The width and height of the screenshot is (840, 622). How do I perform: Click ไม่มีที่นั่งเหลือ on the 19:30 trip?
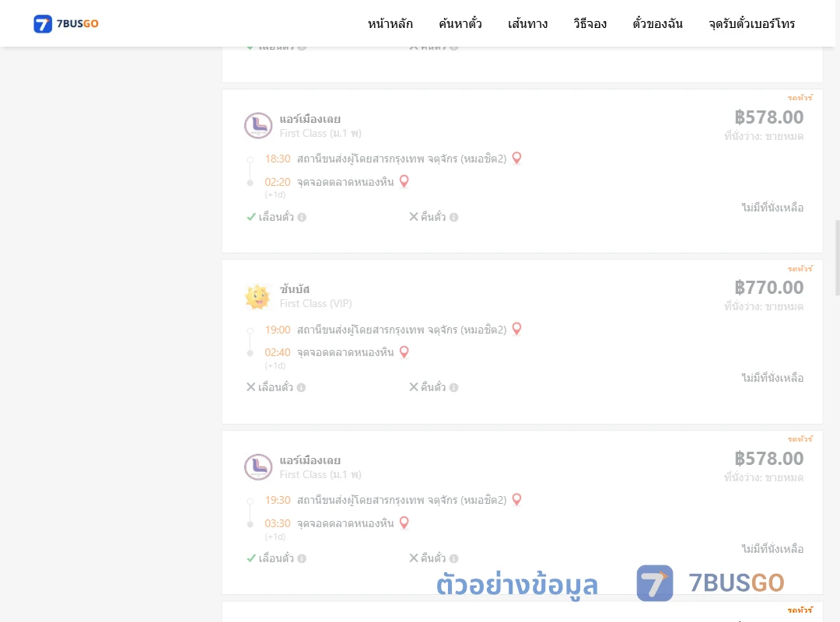[x=772, y=549]
